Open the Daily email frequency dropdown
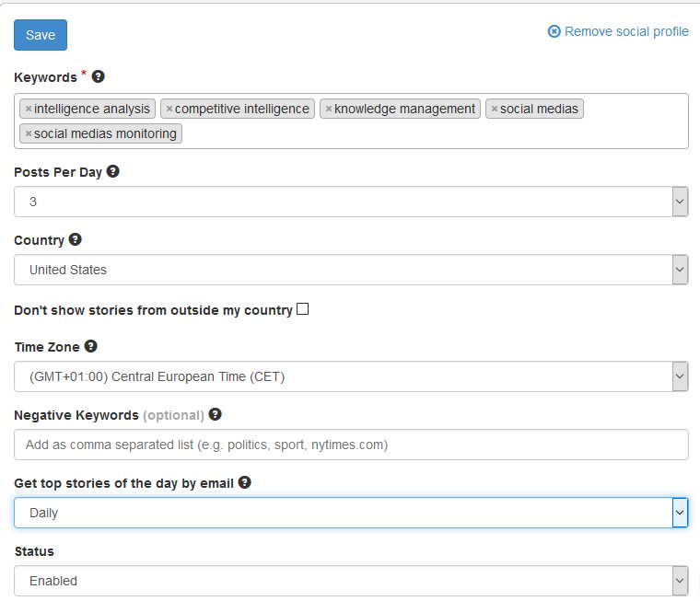The width and height of the screenshot is (700, 601). point(351,513)
